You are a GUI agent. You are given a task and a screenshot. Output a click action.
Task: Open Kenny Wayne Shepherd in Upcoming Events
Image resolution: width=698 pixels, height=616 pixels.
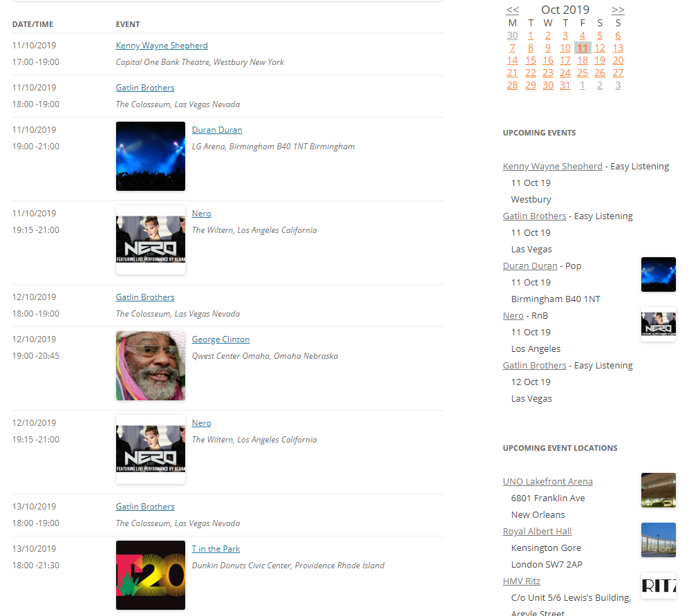click(x=552, y=167)
